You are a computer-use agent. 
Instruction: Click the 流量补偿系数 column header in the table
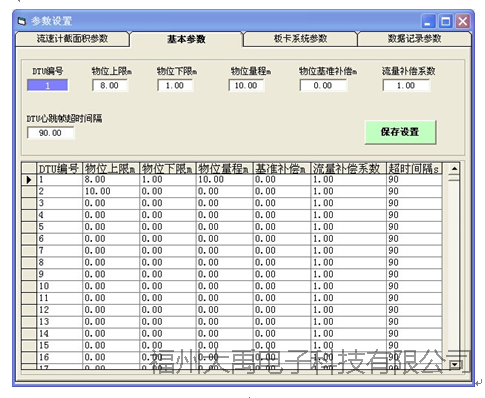[348, 168]
